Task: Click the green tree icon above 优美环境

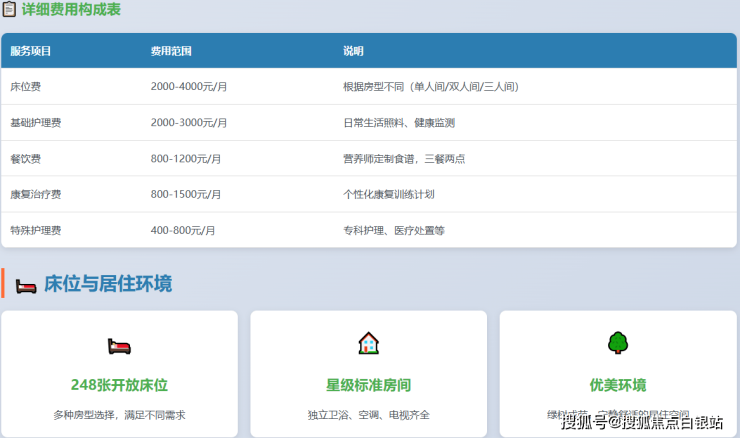Action: [617, 343]
